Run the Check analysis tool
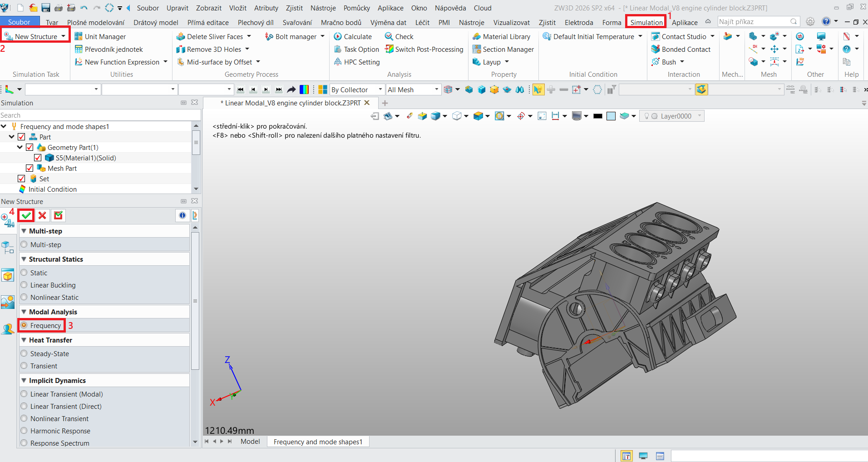 pos(399,36)
